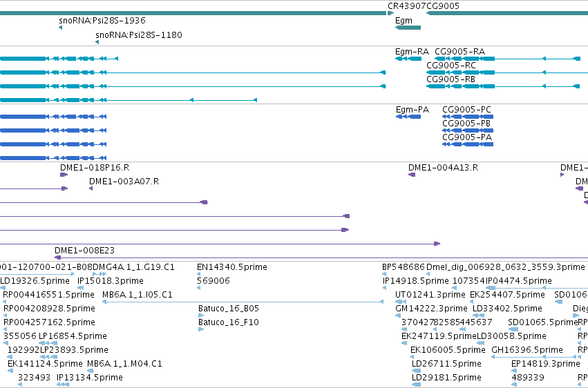Select the MB6A.1_1.M04.C1 EST label
The image size is (588, 388).
coord(124,365)
